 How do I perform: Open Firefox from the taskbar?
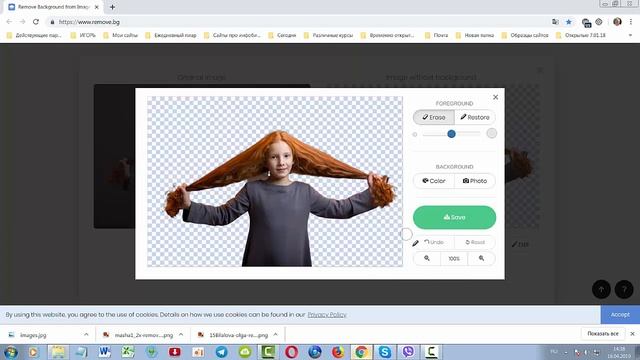(x=338, y=352)
